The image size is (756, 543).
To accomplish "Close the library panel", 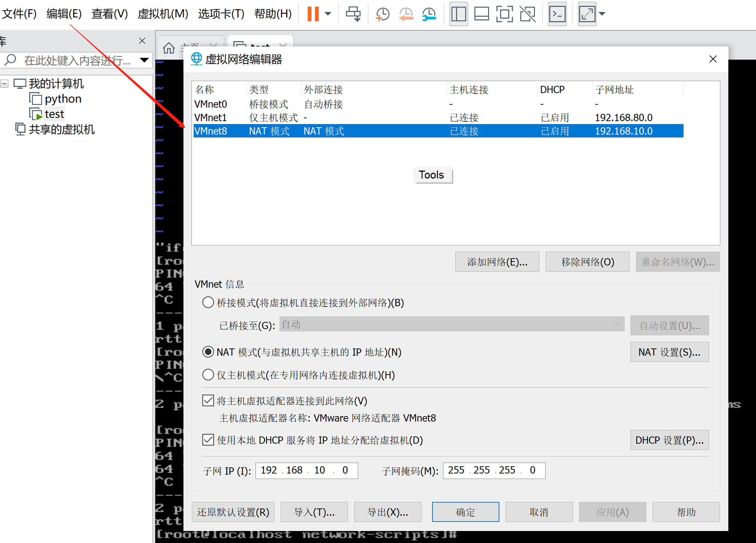I will (x=142, y=41).
